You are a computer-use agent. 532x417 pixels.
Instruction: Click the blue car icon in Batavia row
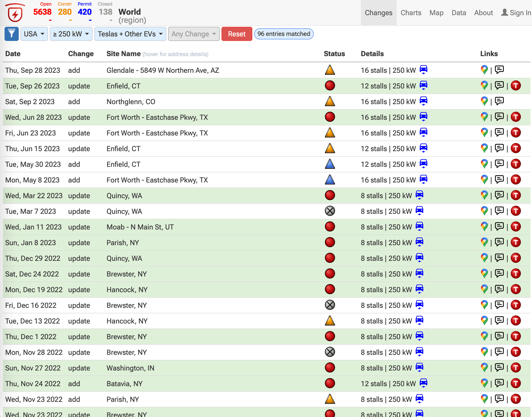pyautogui.click(x=424, y=383)
